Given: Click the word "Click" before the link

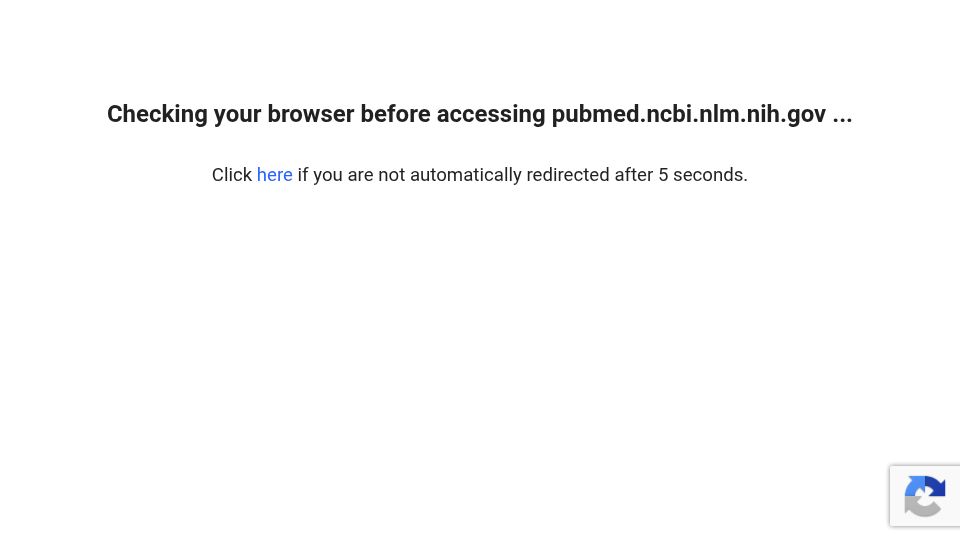Looking at the screenshot, I should point(231,175).
